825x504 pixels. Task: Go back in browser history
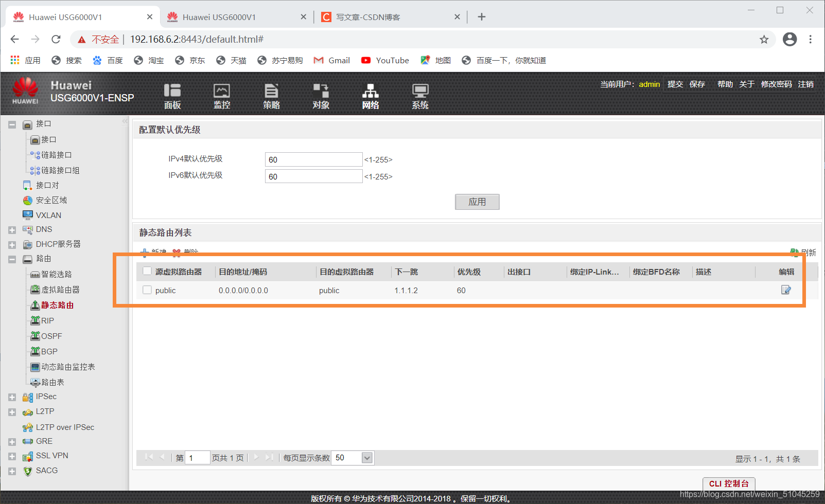[x=14, y=39]
